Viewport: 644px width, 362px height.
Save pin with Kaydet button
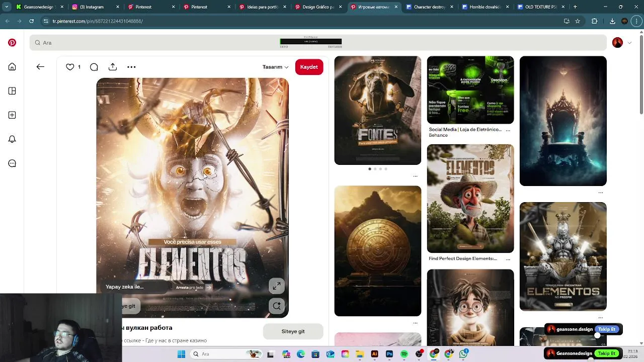click(309, 67)
